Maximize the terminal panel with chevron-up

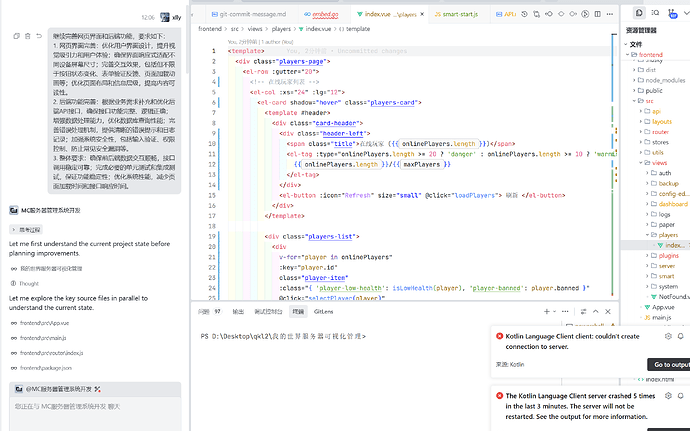click(x=595, y=311)
